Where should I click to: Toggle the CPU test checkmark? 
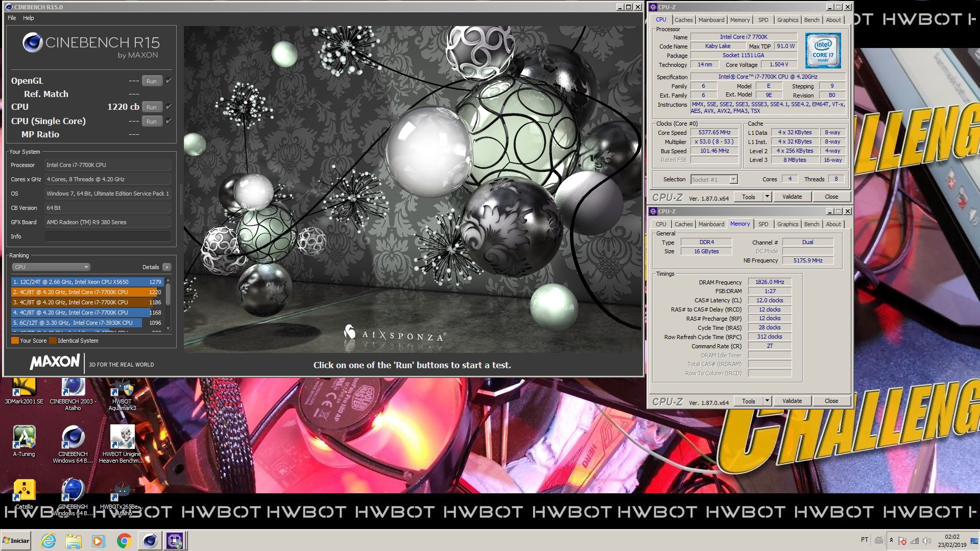[169, 107]
